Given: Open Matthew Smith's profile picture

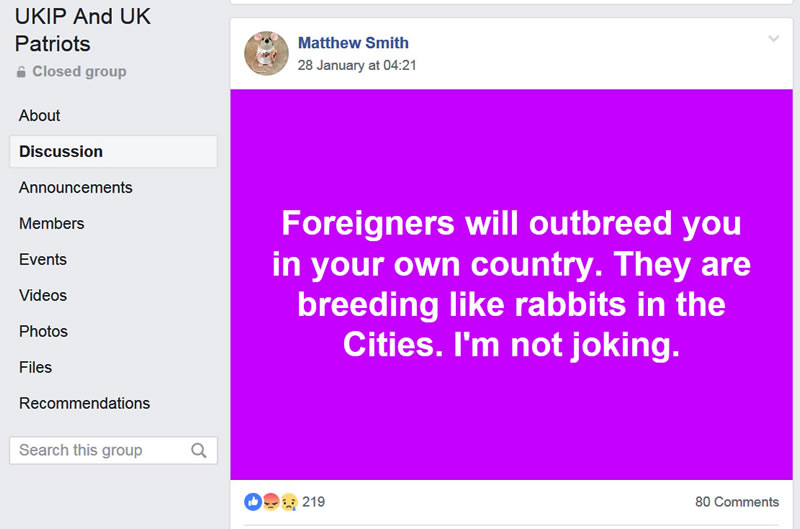Looking at the screenshot, I should click(x=266, y=53).
